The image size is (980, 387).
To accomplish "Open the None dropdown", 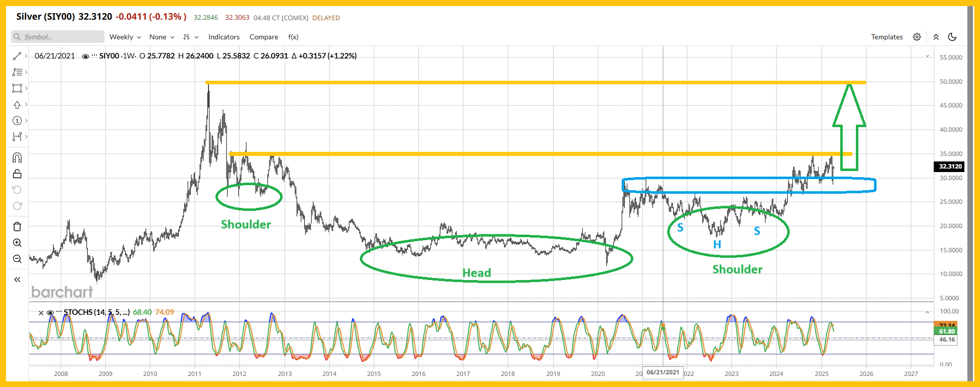I will click(162, 37).
